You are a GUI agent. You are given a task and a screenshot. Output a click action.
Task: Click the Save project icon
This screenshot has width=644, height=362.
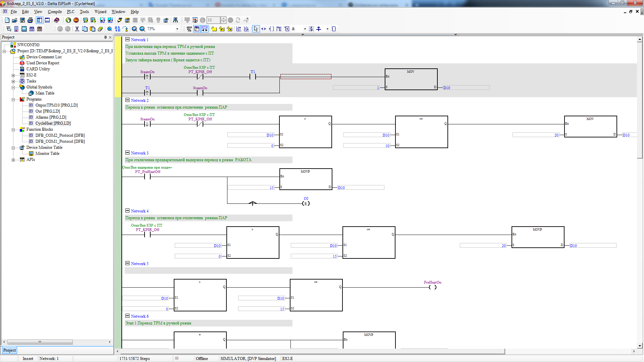22,20
